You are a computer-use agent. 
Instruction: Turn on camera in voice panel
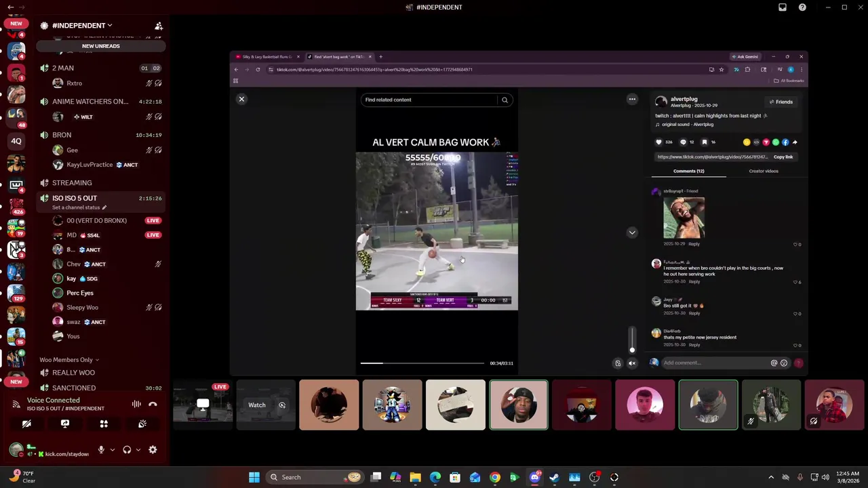tap(26, 424)
